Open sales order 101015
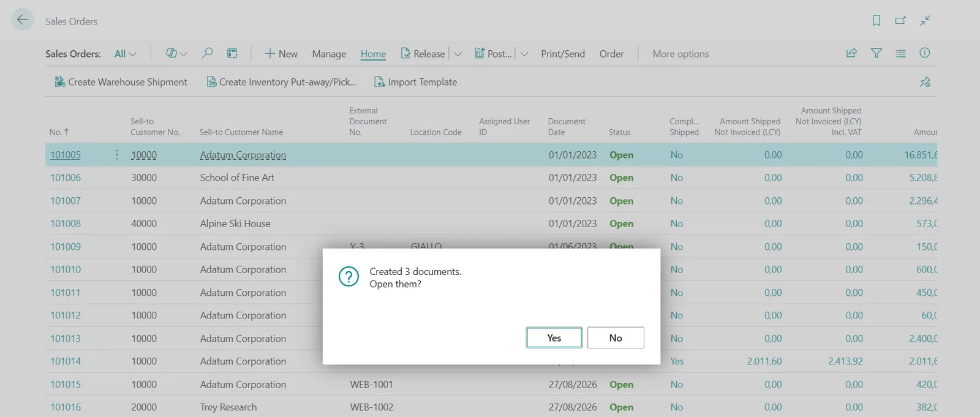This screenshot has width=980, height=417. click(x=66, y=385)
